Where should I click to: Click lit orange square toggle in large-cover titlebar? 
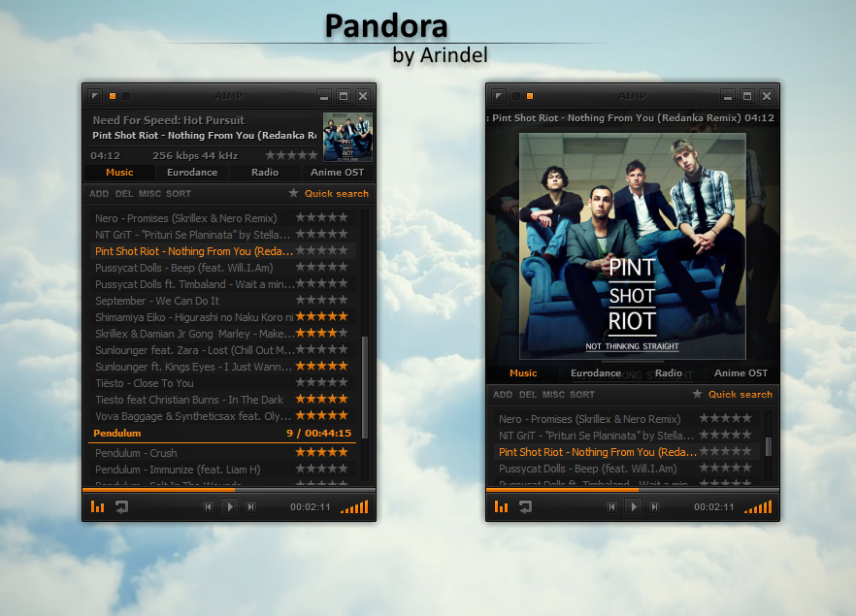530,96
